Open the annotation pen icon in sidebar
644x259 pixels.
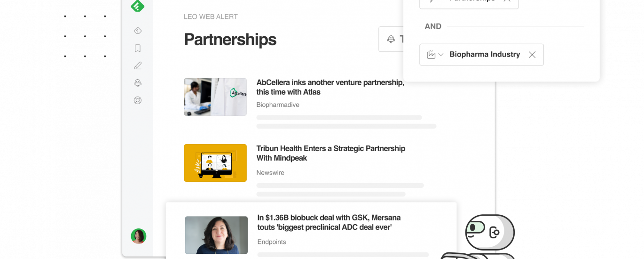(x=138, y=66)
